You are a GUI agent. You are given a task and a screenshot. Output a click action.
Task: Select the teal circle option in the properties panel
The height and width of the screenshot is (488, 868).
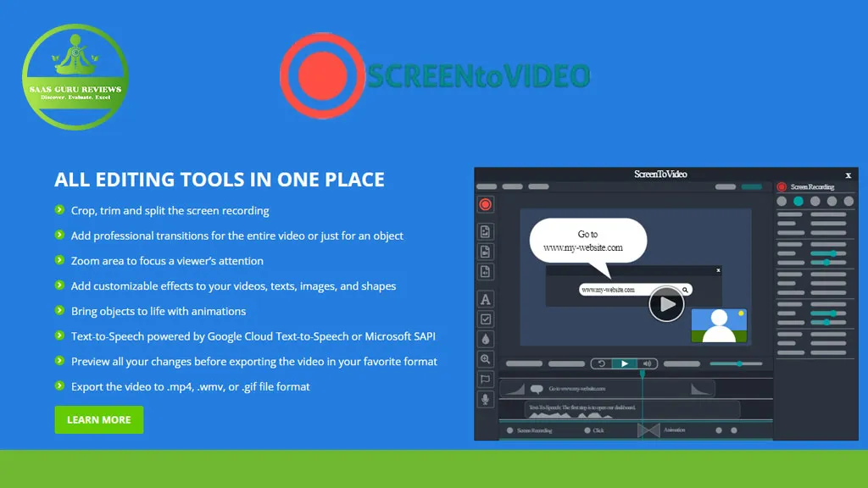[x=798, y=202]
